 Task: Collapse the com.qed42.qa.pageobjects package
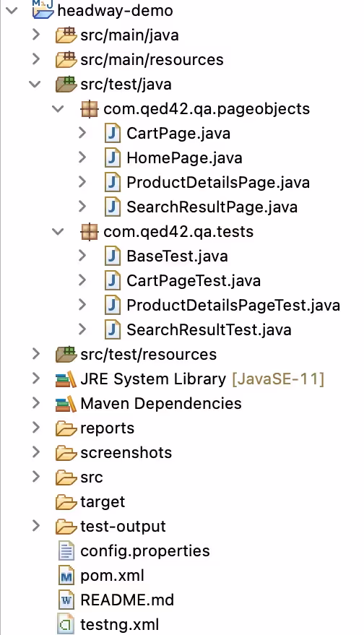coord(58,108)
